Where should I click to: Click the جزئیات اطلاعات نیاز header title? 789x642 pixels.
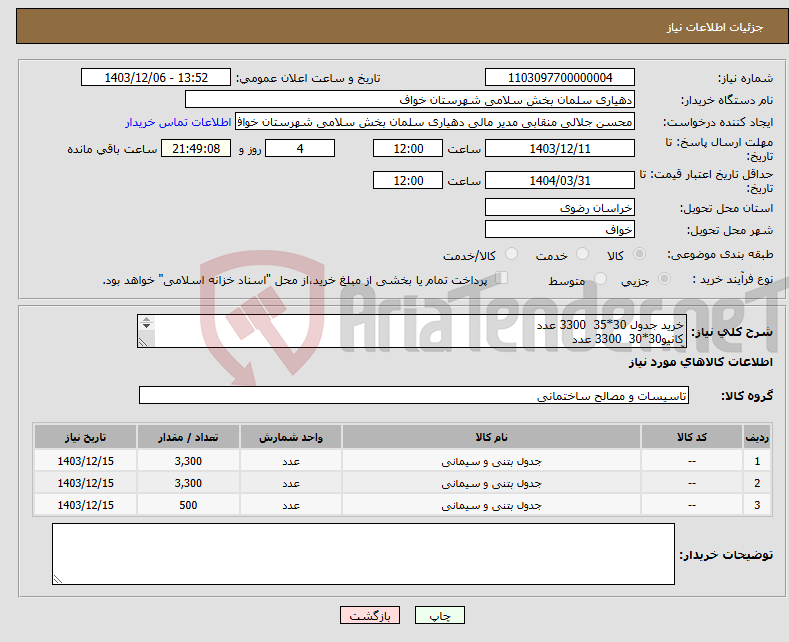(x=715, y=27)
